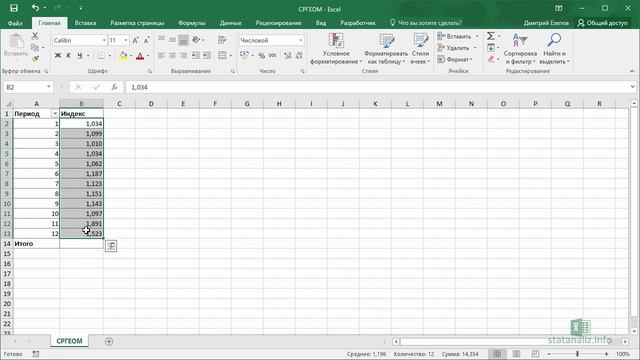Align text right in cells
Viewport: 640px width, 360px height.
(184, 56)
